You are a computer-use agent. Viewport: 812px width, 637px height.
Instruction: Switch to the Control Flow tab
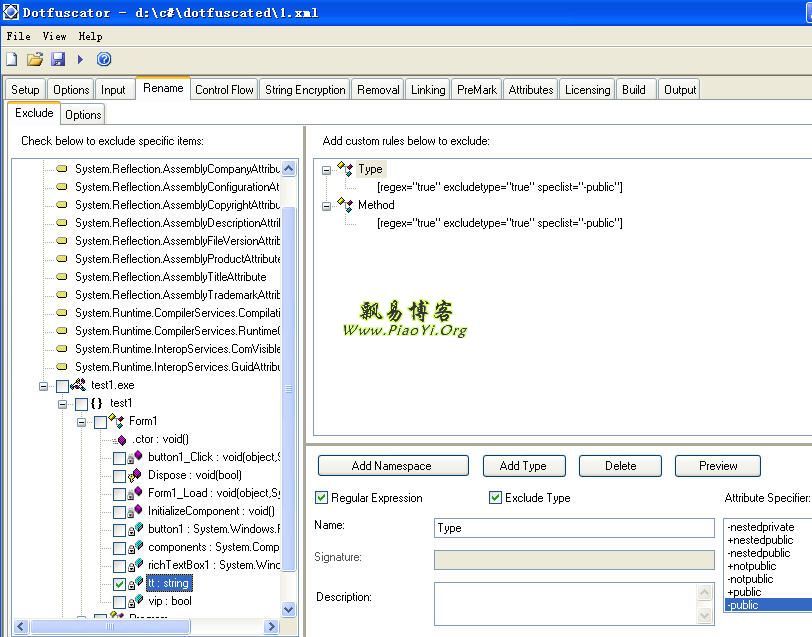224,90
